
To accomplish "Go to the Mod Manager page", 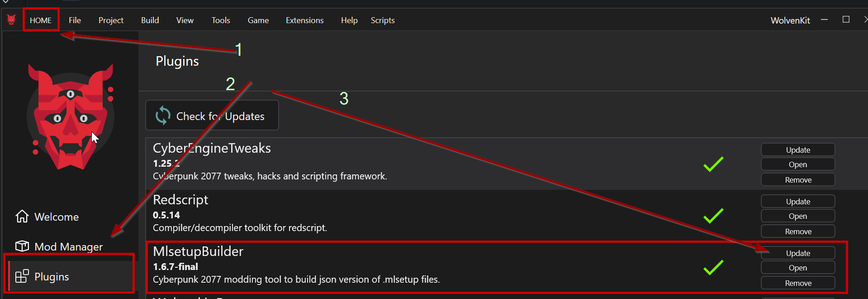I will tap(68, 246).
